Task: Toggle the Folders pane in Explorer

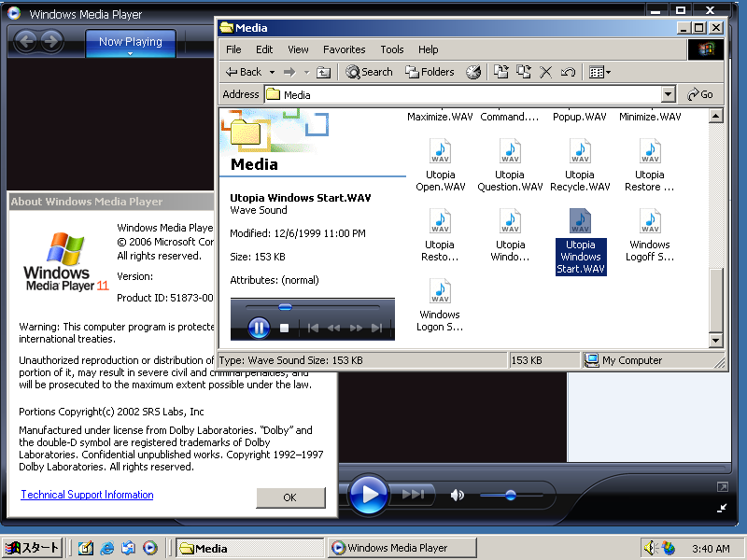Action: [430, 72]
